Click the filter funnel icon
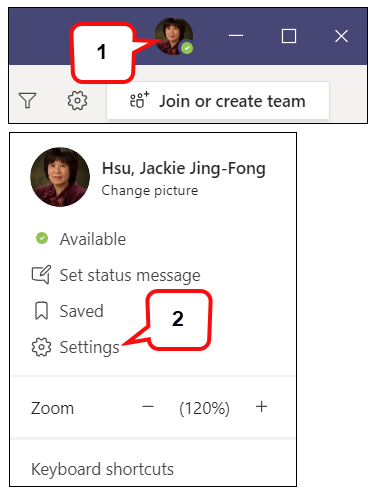The image size is (374, 492). [27, 101]
